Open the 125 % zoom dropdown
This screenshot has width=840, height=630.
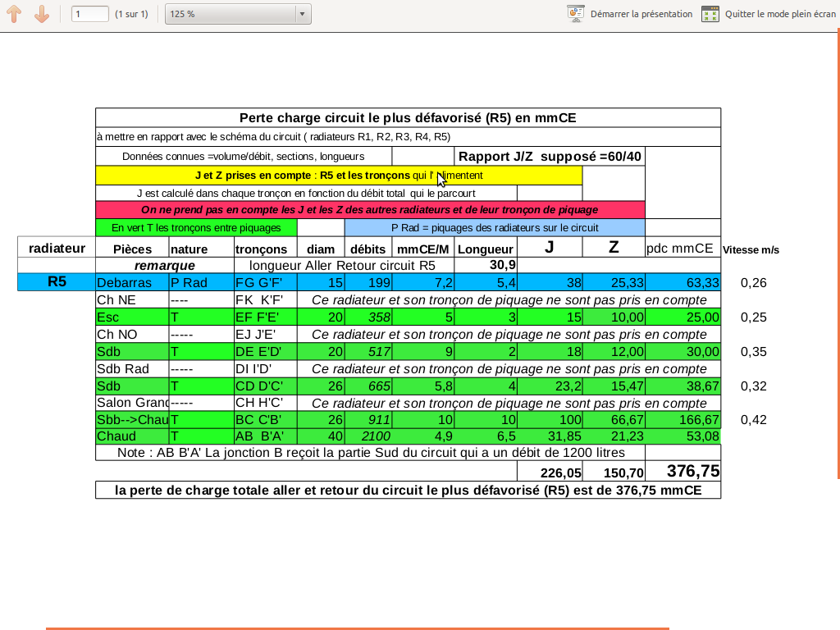238,14
